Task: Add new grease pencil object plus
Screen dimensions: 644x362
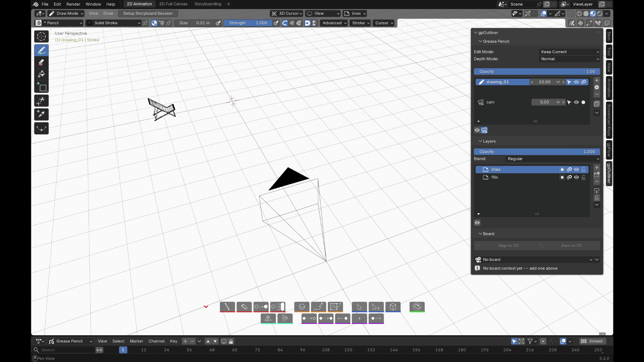Action: click(597, 80)
